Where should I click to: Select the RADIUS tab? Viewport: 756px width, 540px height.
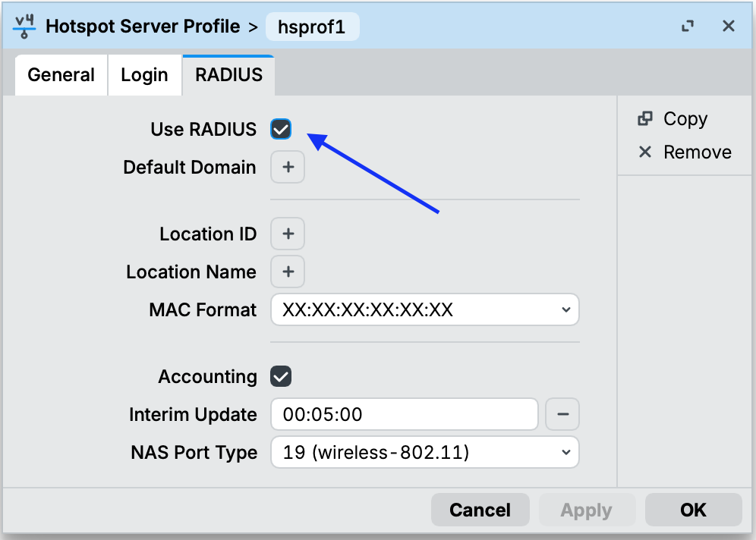[228, 75]
